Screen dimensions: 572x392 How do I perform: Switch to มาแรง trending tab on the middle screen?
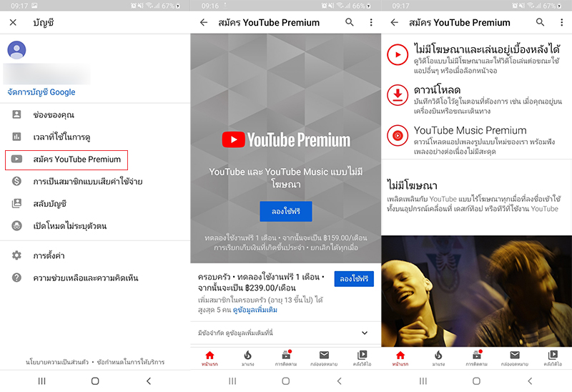coord(247,358)
